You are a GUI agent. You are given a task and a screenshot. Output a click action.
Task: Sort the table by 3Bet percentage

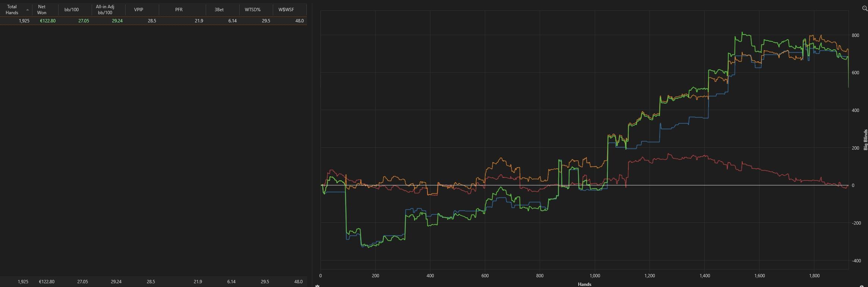(219, 9)
